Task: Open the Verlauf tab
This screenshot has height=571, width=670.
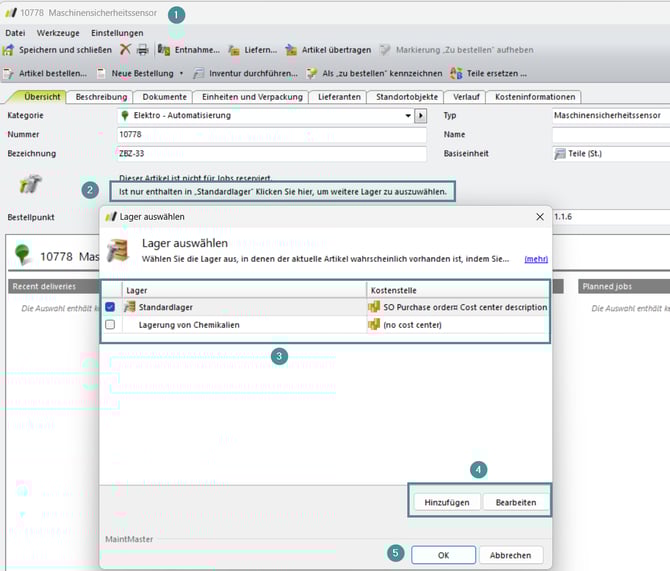Action: [x=466, y=97]
